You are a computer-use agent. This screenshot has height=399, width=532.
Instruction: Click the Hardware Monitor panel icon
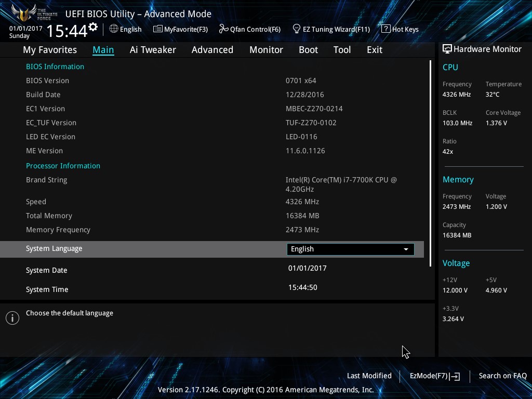[x=447, y=49]
